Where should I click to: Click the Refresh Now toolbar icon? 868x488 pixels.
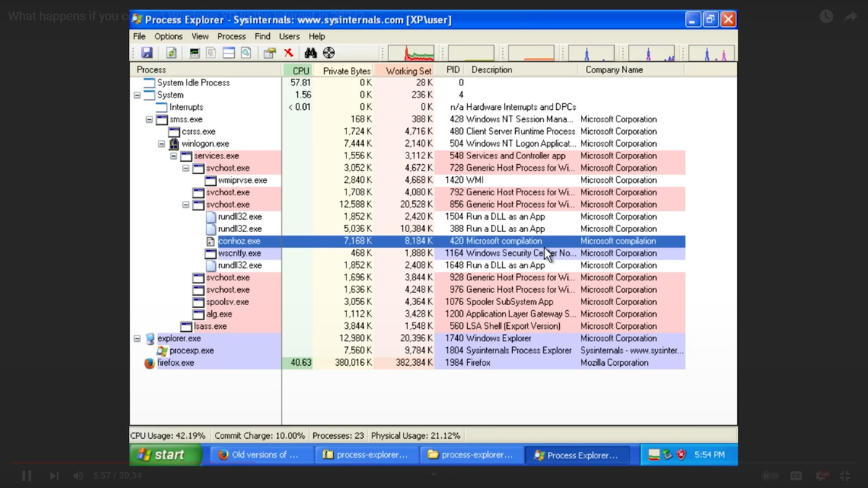(171, 53)
